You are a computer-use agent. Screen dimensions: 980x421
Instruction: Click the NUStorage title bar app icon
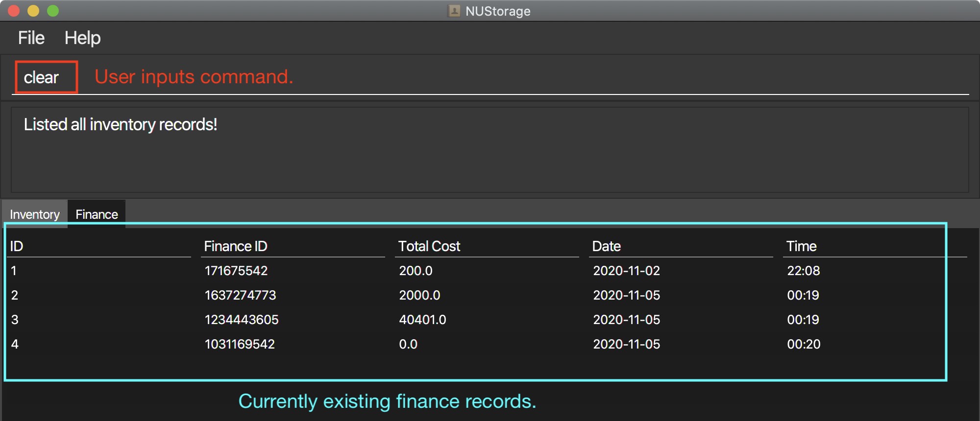[x=454, y=11]
